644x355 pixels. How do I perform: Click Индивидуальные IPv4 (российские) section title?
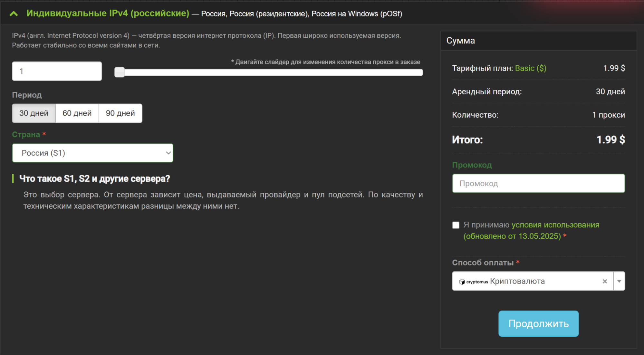coord(108,13)
